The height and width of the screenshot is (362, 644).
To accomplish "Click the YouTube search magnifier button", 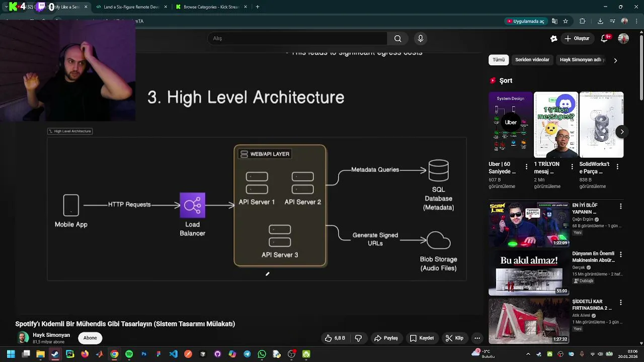I will pyautogui.click(x=397, y=38).
